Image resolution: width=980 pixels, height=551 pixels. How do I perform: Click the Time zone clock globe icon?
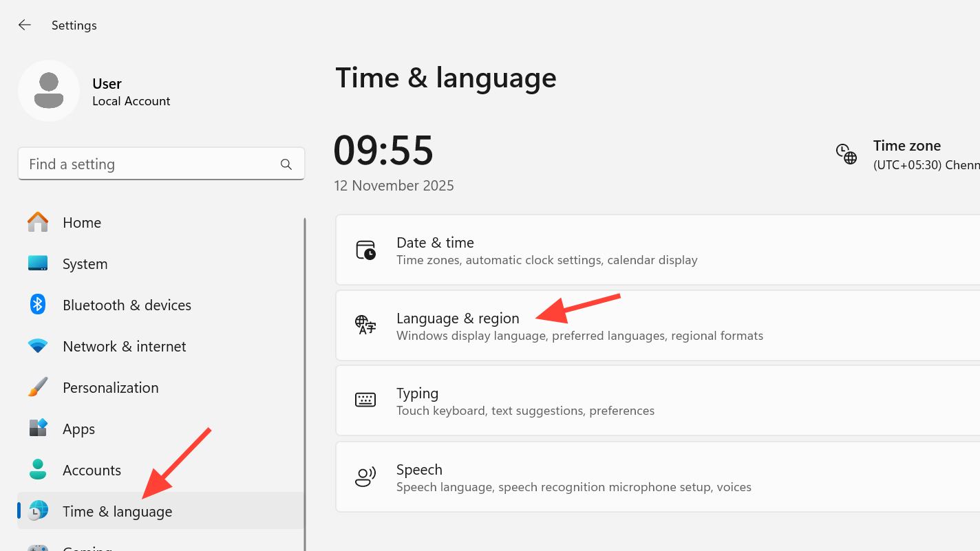tap(846, 154)
